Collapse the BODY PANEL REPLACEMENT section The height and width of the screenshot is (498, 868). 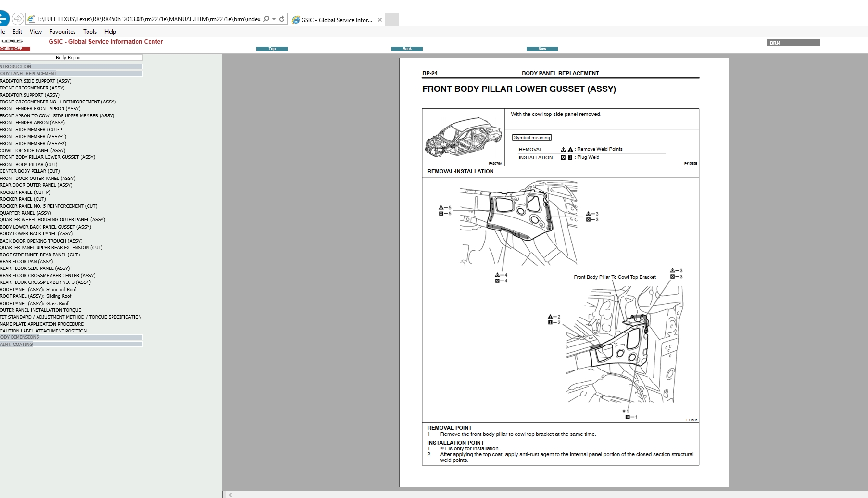click(71, 74)
